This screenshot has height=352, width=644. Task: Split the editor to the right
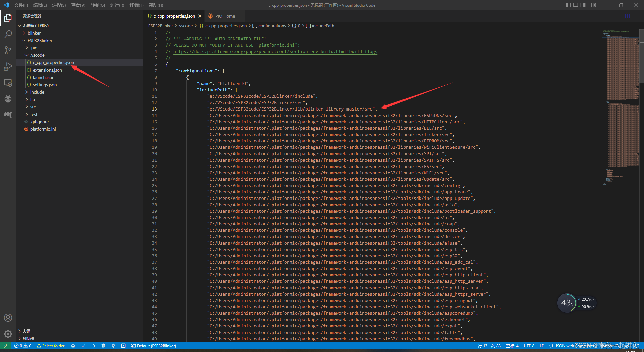[628, 16]
